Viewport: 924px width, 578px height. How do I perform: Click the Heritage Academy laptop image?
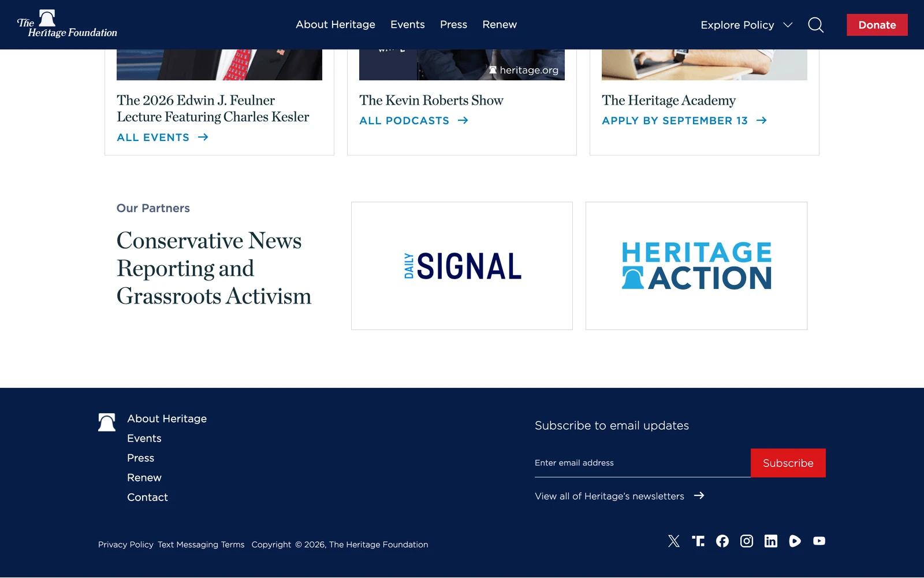tap(705, 65)
